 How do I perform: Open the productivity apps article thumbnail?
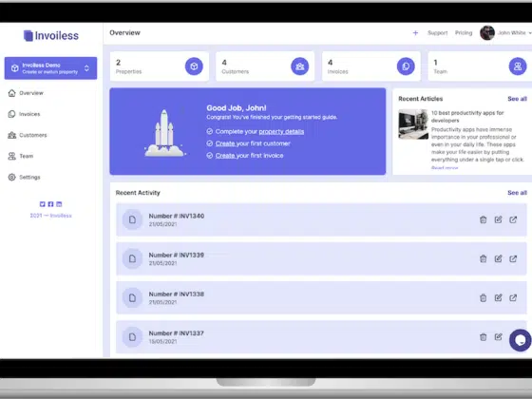413,124
